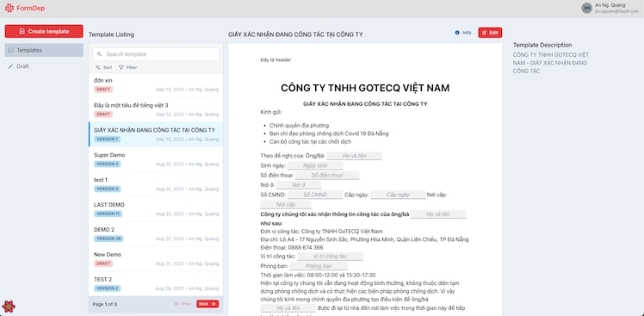
Task: Click the VERSION 38 badge
Action: tap(108, 239)
